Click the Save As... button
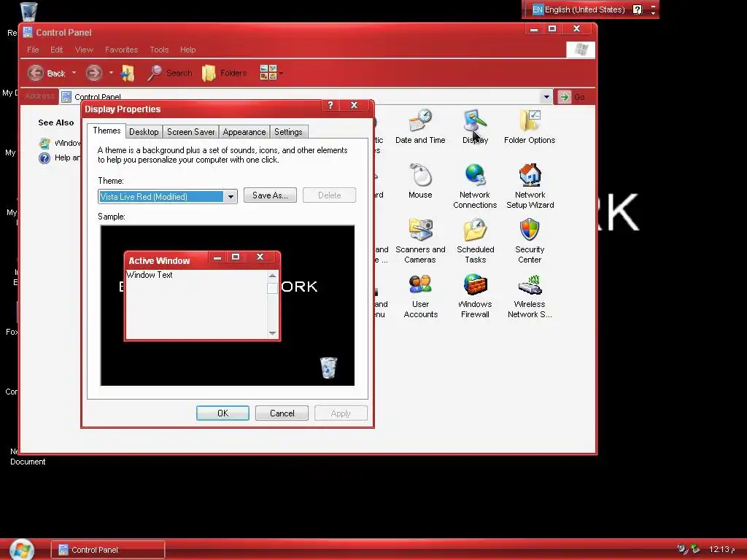Image resolution: width=747 pixels, height=560 pixels. point(270,195)
